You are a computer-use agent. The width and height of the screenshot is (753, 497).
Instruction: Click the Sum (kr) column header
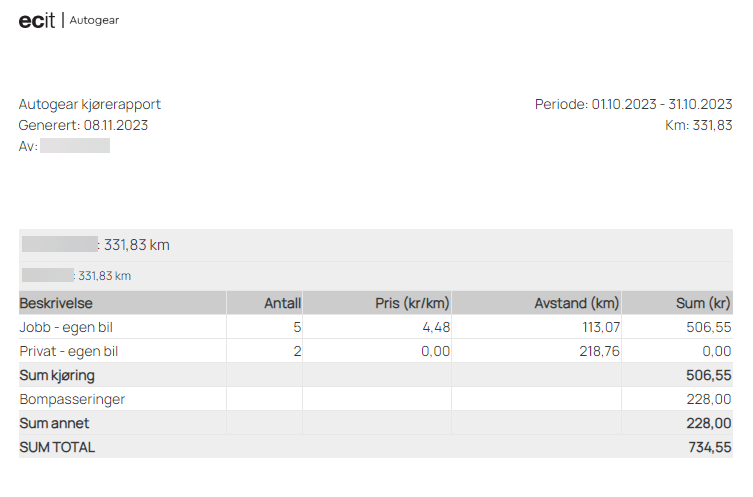point(703,303)
